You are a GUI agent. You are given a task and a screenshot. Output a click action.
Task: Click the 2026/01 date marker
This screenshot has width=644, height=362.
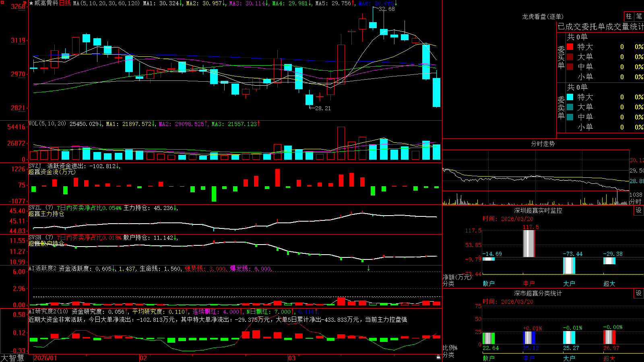click(45, 358)
